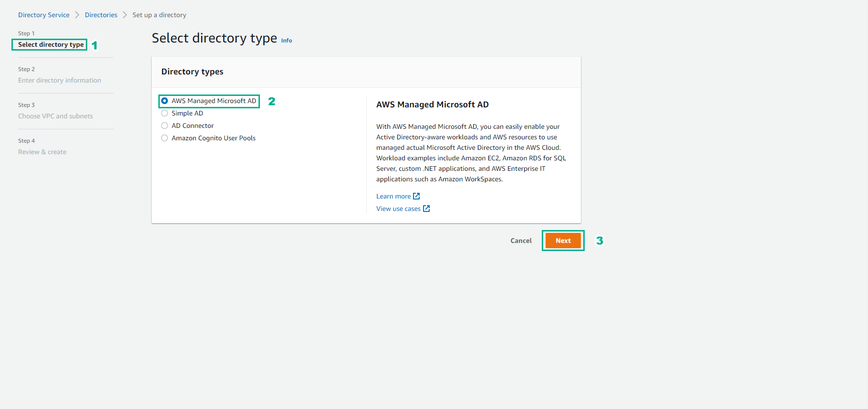The width and height of the screenshot is (868, 409).
Task: Click the Select directory type page title
Action: point(215,38)
